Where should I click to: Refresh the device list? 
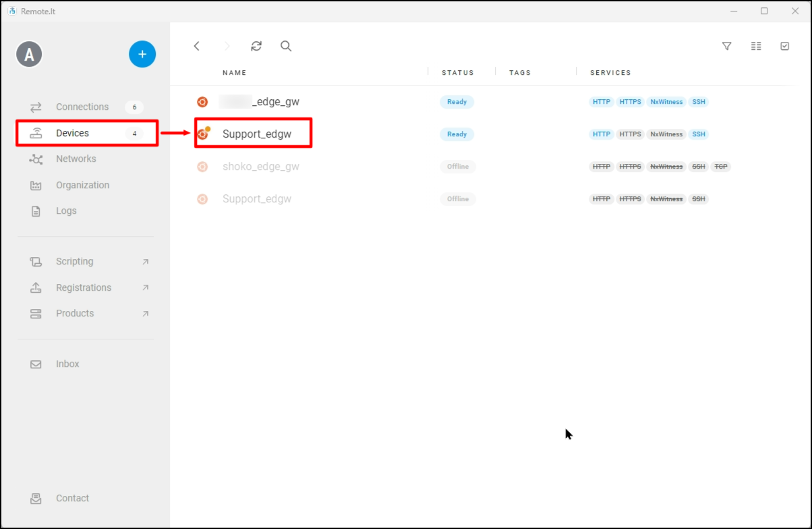pyautogui.click(x=256, y=46)
